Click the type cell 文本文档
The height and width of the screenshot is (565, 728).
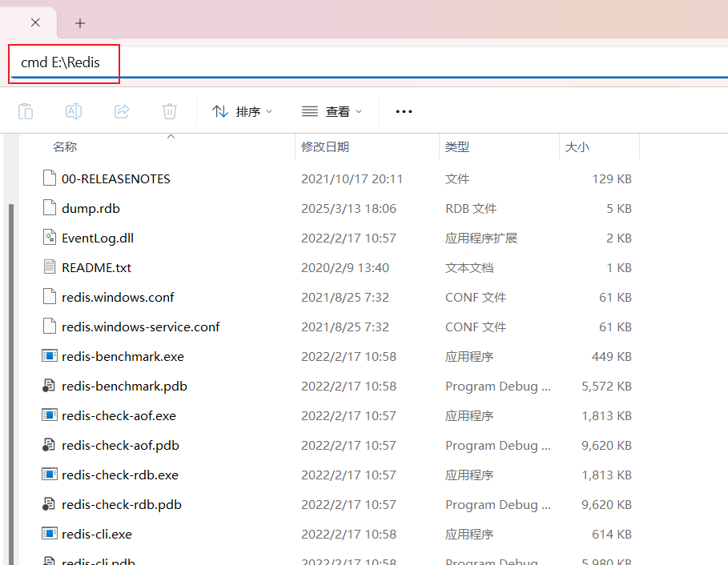pyautogui.click(x=469, y=267)
